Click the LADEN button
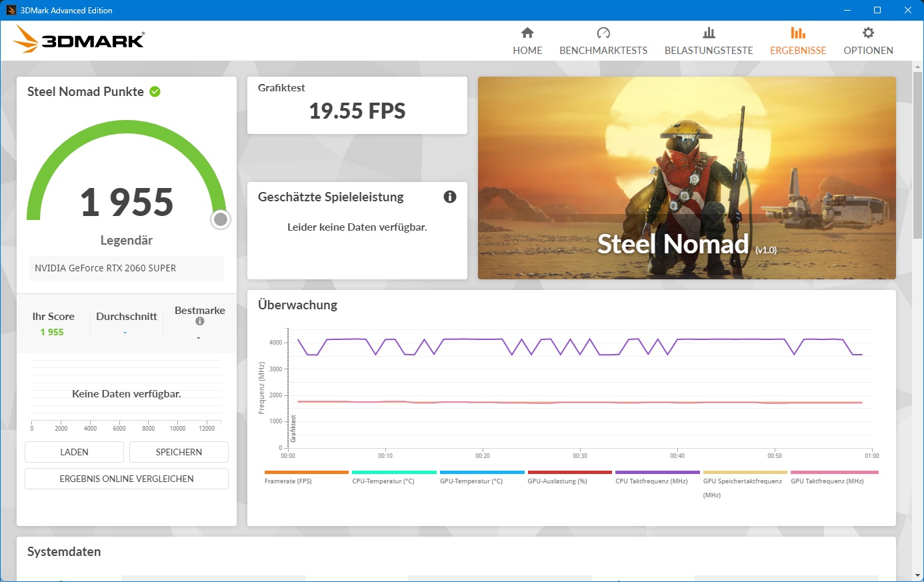Screen dimensions: 924x582 (74, 452)
